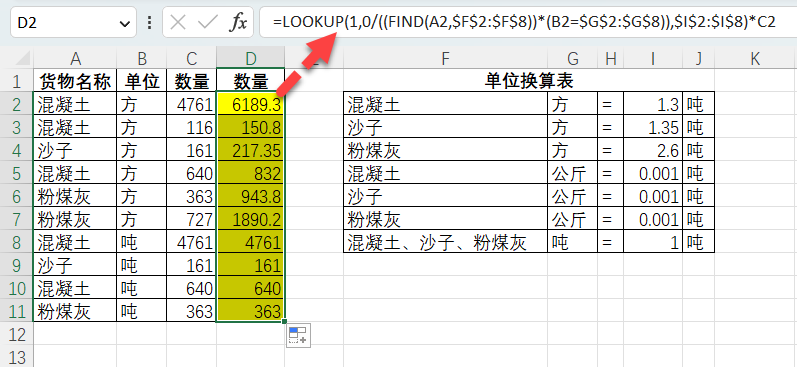797x367 pixels.
Task: Click cell A4 containing 沙子
Action: point(75,150)
